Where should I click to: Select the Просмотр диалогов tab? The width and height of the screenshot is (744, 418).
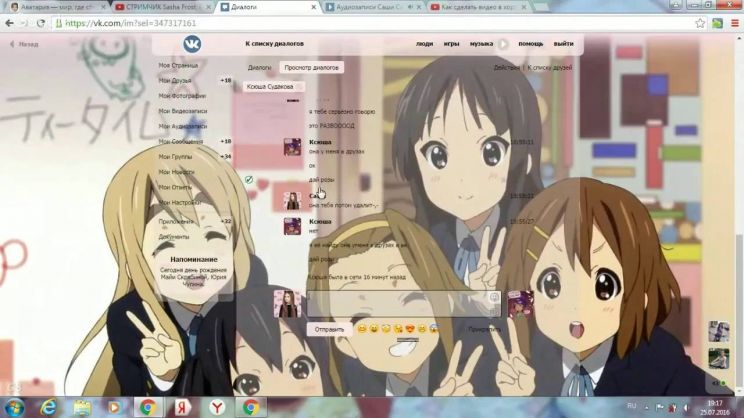[x=311, y=68]
